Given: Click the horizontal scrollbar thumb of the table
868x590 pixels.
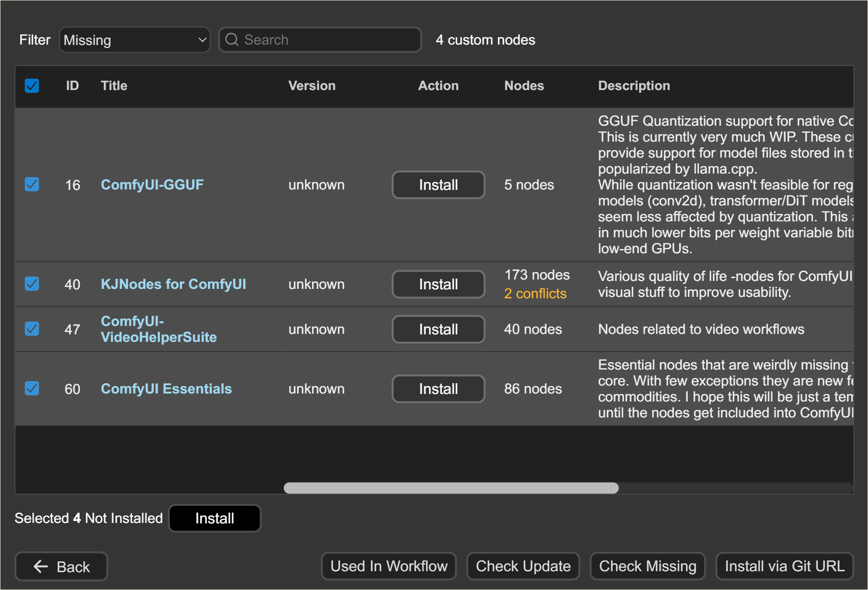Looking at the screenshot, I should [451, 488].
